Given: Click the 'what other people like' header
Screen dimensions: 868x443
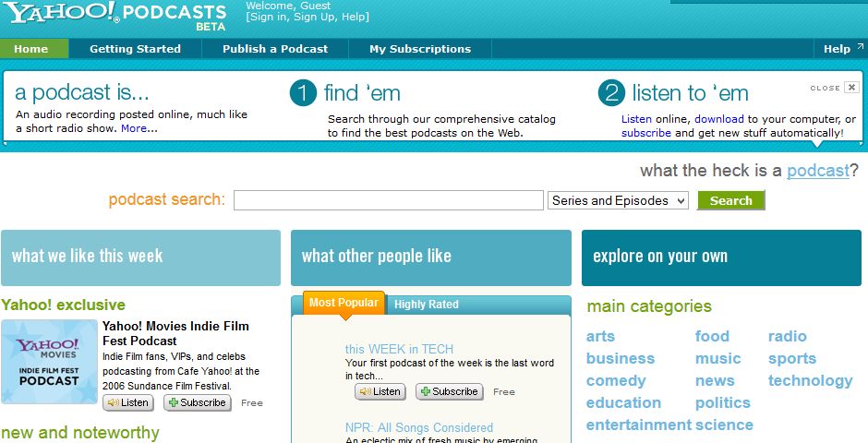Looking at the screenshot, I should point(430,257).
